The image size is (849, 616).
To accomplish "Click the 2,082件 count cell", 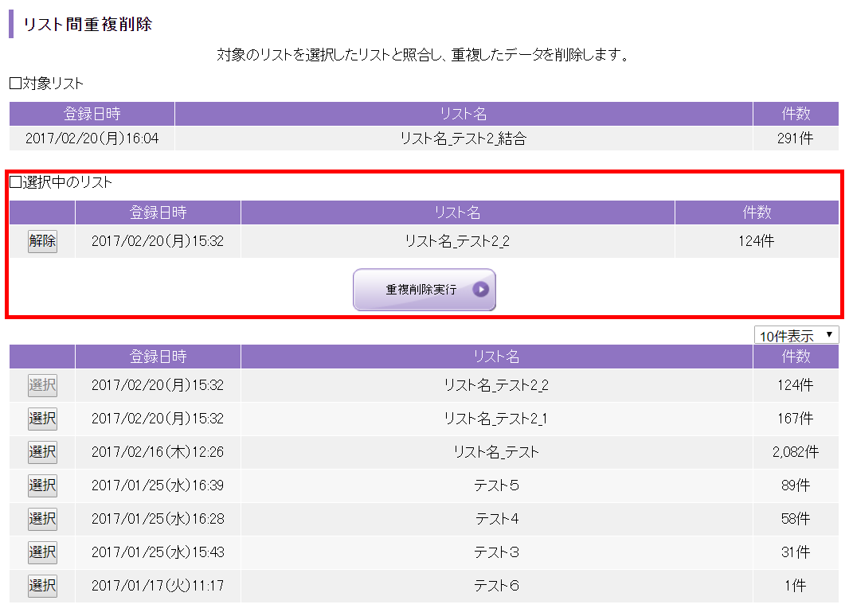I will coord(795,452).
